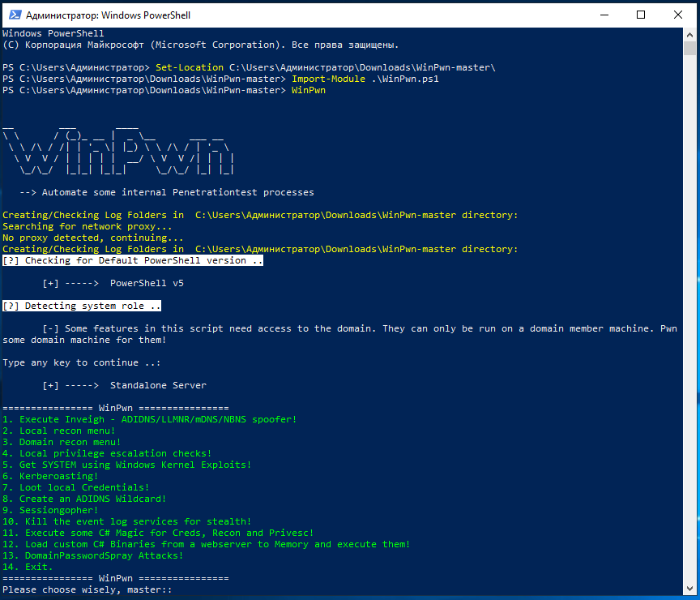This screenshot has height=600, width=700.
Task: Click menu item '6. Kerberoasting!'
Action: click(50, 476)
